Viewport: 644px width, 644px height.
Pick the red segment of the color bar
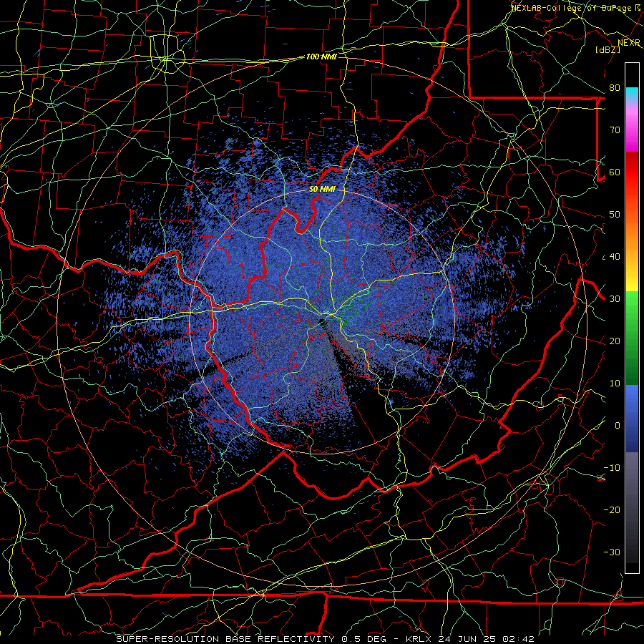coord(632,172)
